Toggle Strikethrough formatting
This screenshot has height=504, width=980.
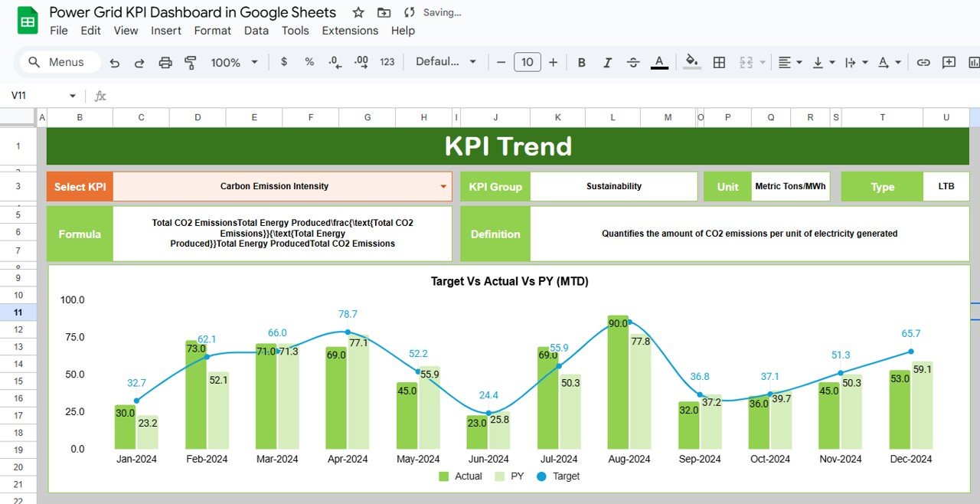click(633, 63)
